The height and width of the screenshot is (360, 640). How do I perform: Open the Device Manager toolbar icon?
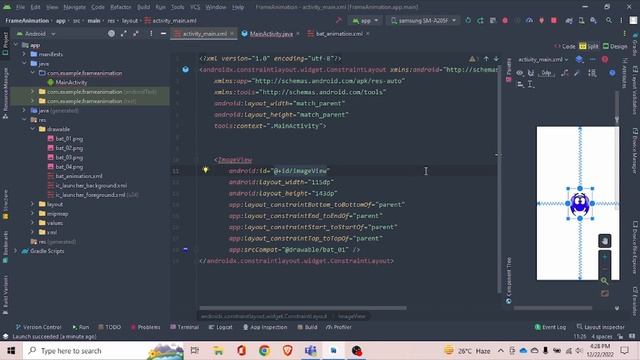pos(581,20)
